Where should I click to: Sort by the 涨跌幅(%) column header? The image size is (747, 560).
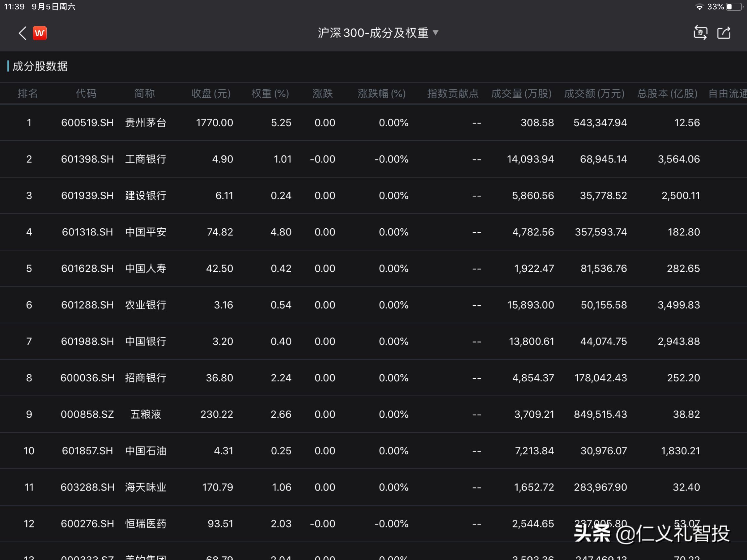coord(381,94)
